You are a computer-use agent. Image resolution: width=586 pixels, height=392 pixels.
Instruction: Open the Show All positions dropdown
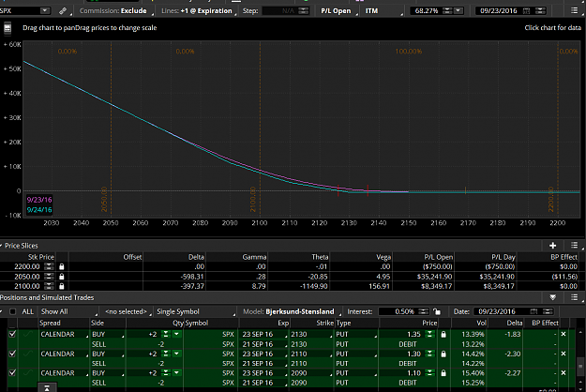click(68, 311)
